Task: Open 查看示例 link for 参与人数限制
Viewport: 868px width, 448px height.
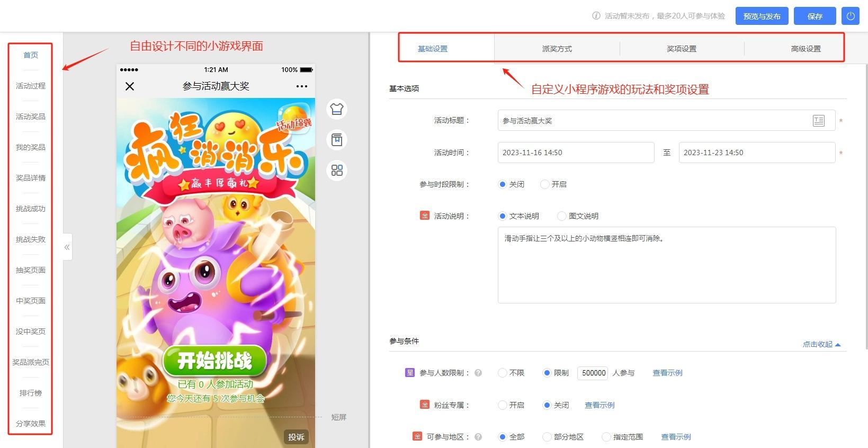Action: [667, 373]
